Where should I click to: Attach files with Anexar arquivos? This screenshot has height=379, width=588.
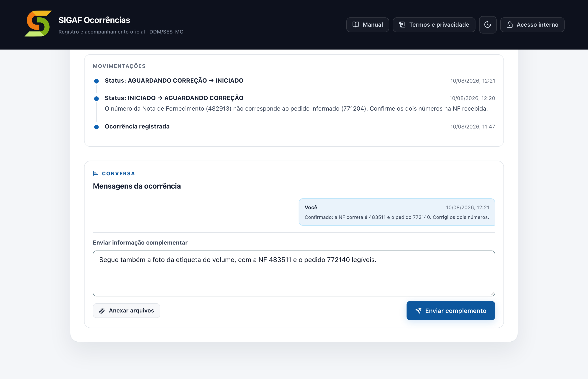coord(126,311)
